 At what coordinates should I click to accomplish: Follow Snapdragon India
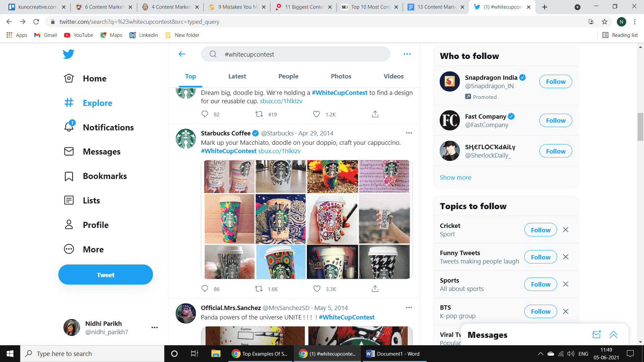(x=555, y=81)
